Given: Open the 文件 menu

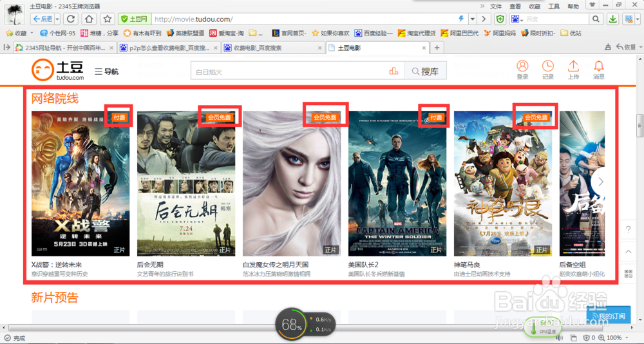Looking at the screenshot, I should [x=496, y=6].
